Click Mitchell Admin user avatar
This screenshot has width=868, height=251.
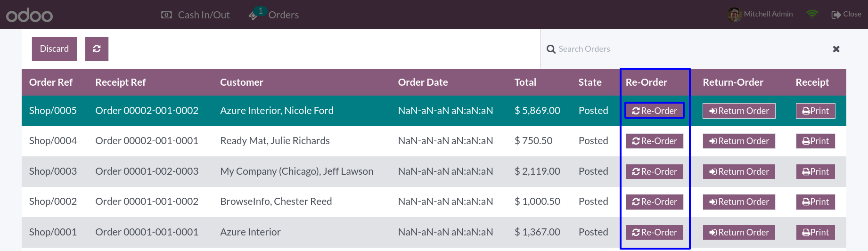click(x=734, y=15)
